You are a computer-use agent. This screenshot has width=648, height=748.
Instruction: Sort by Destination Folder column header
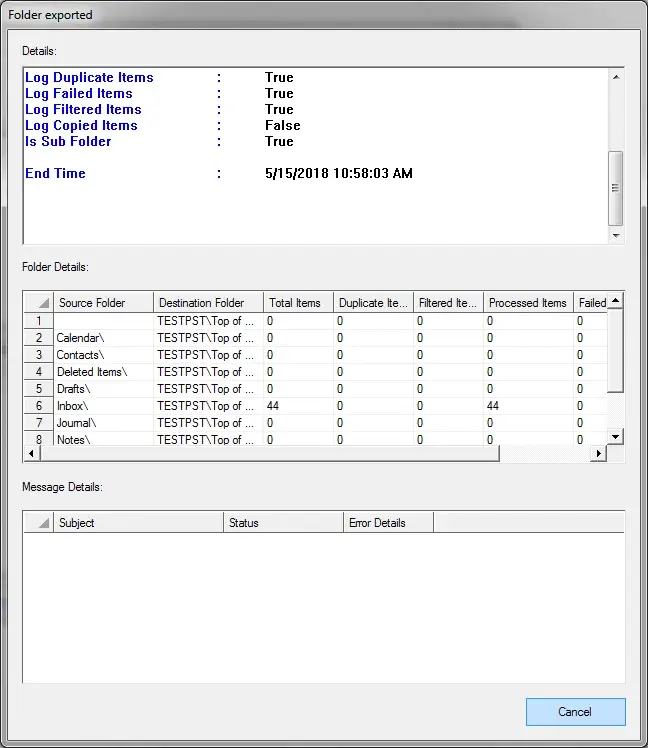(208, 303)
